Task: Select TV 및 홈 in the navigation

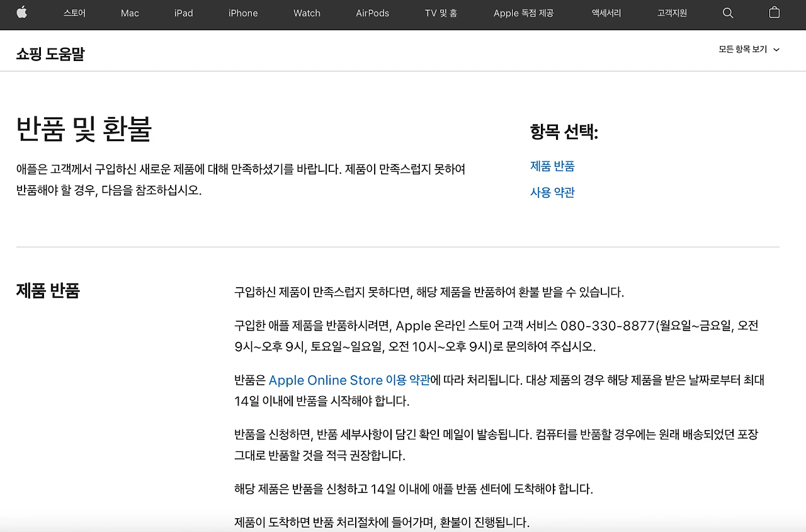Action: 441,13
